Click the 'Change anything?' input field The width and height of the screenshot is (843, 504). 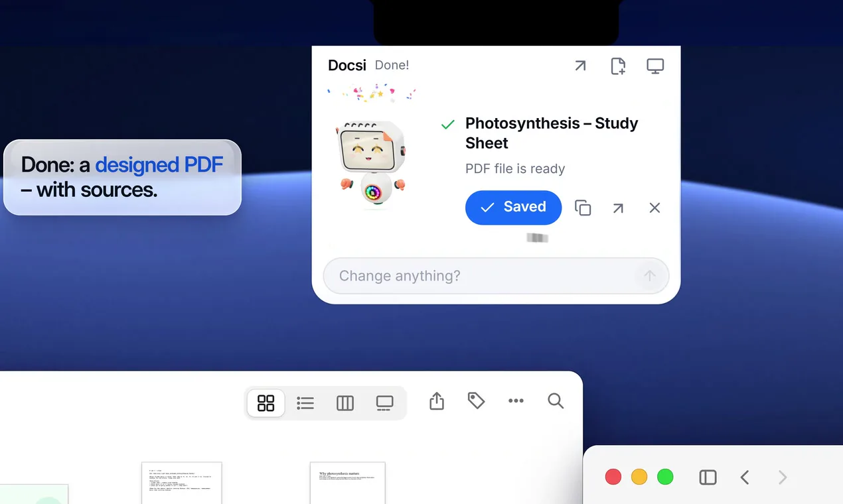496,276
